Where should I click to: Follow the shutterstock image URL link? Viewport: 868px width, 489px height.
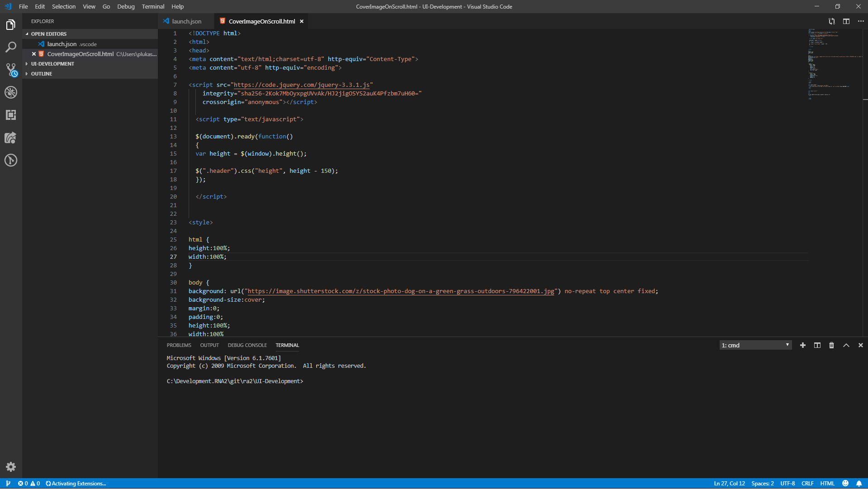401,291
